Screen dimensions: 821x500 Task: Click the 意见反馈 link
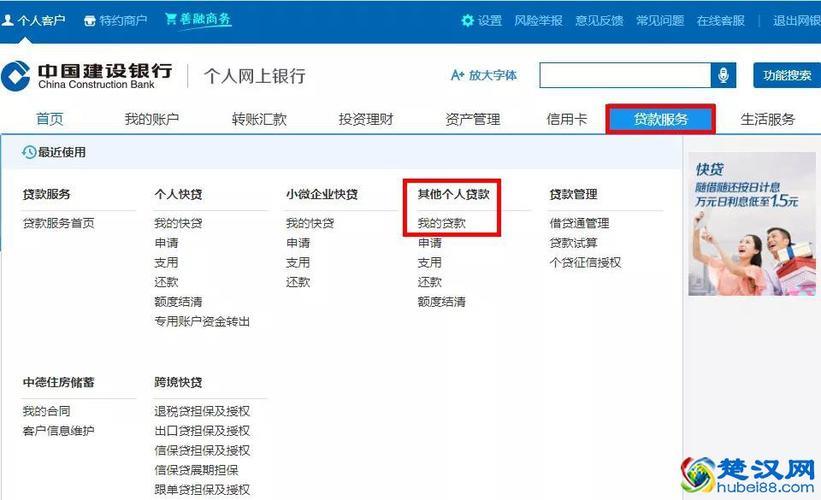tap(599, 21)
